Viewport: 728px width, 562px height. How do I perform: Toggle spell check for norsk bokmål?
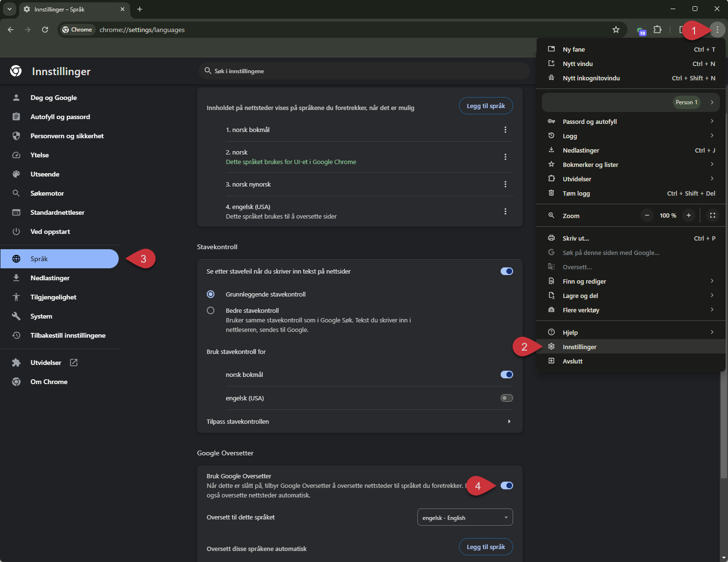click(x=506, y=375)
